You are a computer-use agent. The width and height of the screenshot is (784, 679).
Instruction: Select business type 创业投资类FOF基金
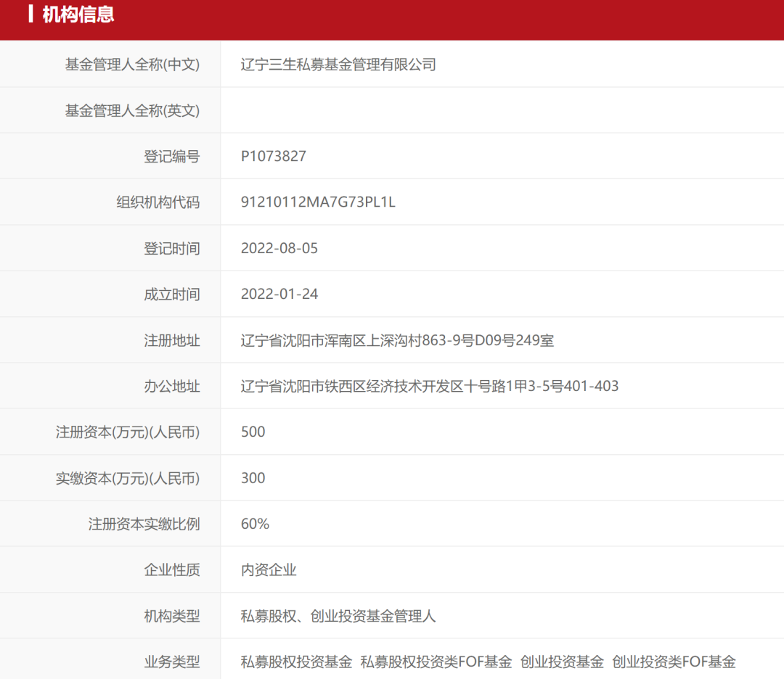(x=674, y=662)
